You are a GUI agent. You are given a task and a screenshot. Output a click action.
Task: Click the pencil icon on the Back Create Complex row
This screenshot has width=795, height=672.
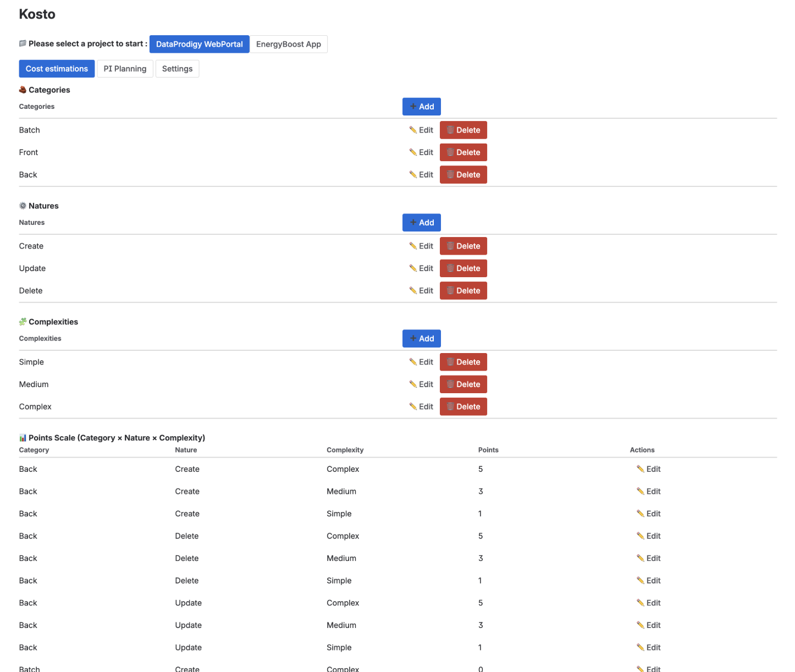coord(640,469)
